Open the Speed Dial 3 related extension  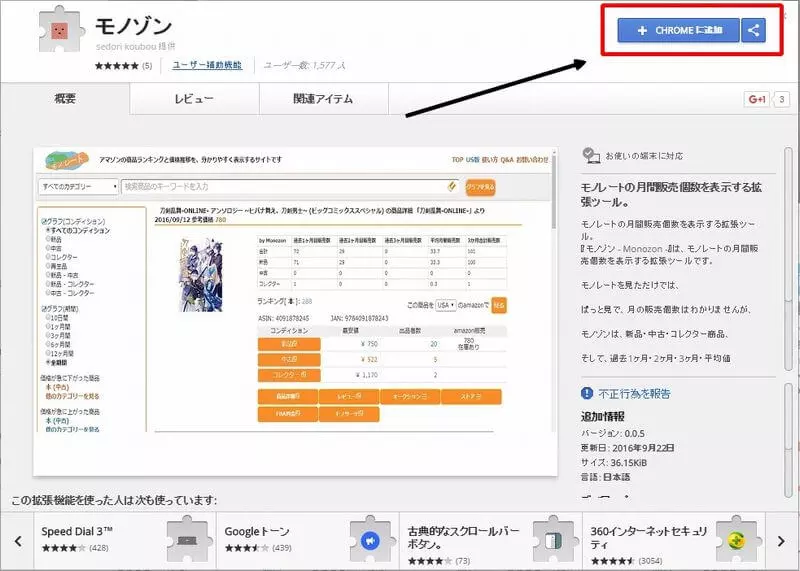pos(125,540)
